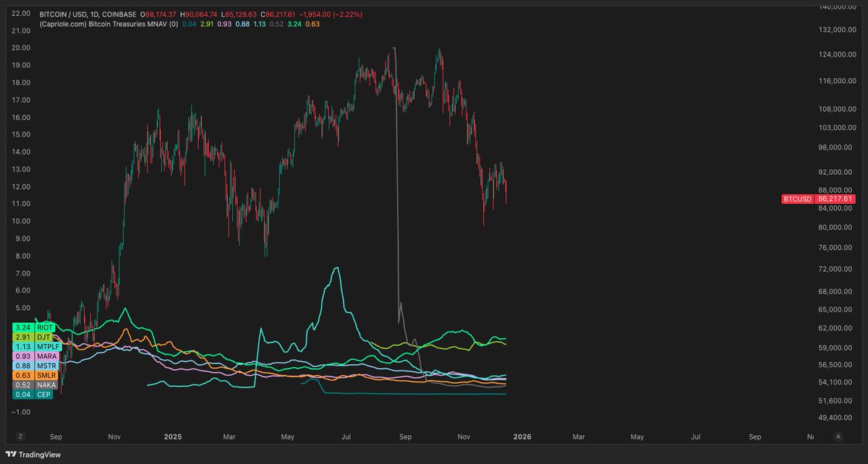Click 22.00 on the left MNAV axis
868x464 pixels.
coord(22,13)
